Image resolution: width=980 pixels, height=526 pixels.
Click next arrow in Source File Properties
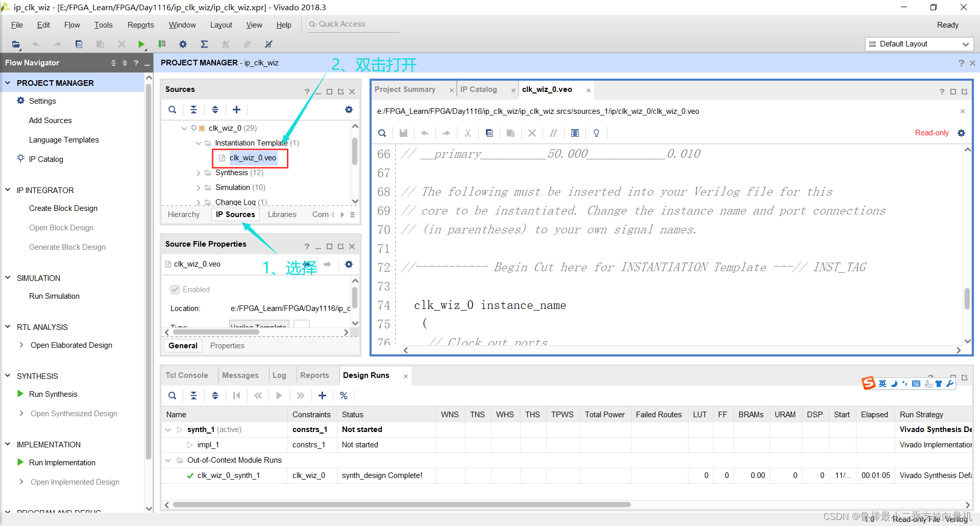click(327, 264)
